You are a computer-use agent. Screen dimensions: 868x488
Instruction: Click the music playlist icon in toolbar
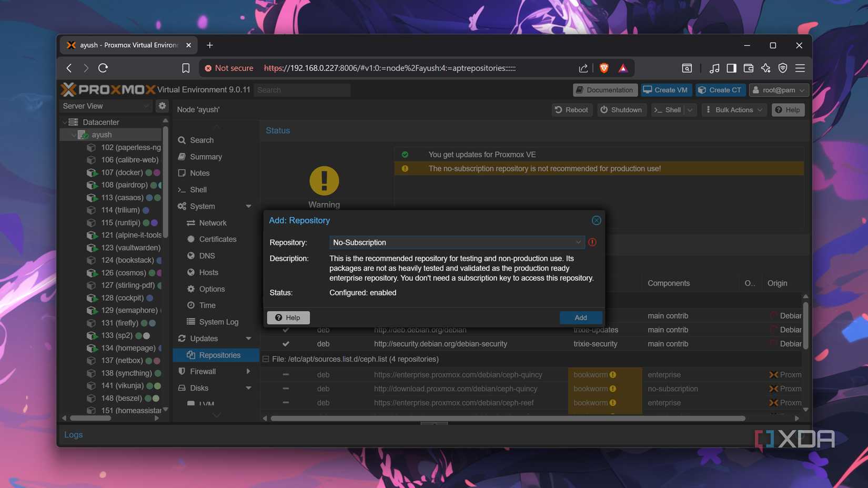tap(714, 68)
